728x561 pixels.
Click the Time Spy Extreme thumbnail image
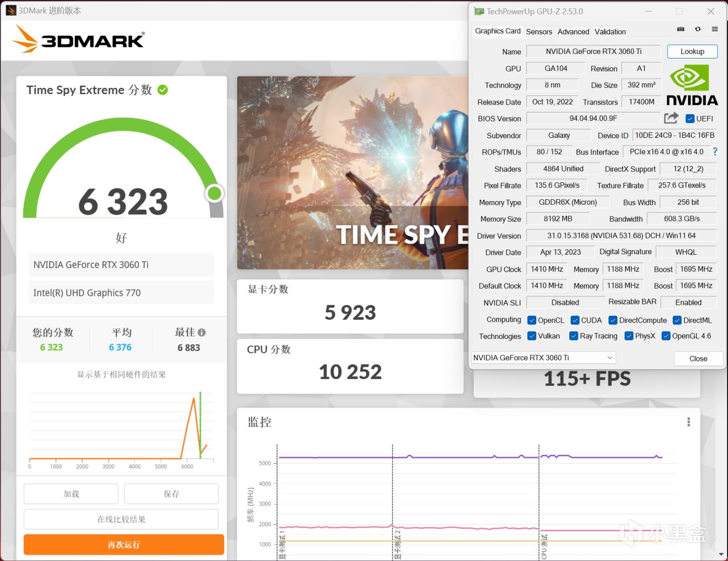[x=353, y=172]
